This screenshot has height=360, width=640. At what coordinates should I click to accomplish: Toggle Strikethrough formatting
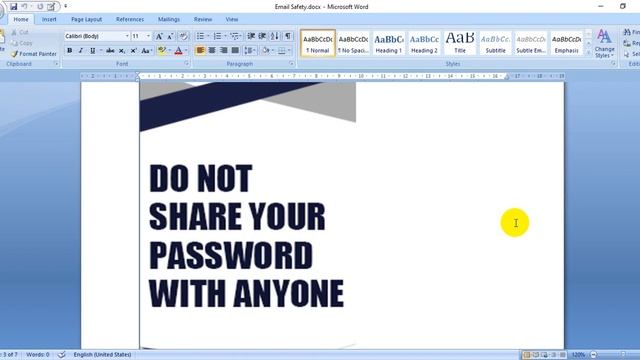coord(110,51)
